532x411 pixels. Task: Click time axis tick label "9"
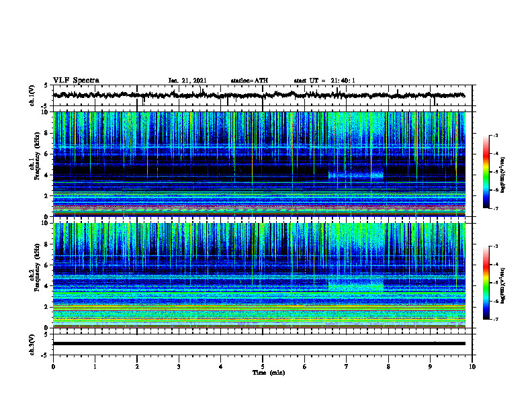pos(430,367)
